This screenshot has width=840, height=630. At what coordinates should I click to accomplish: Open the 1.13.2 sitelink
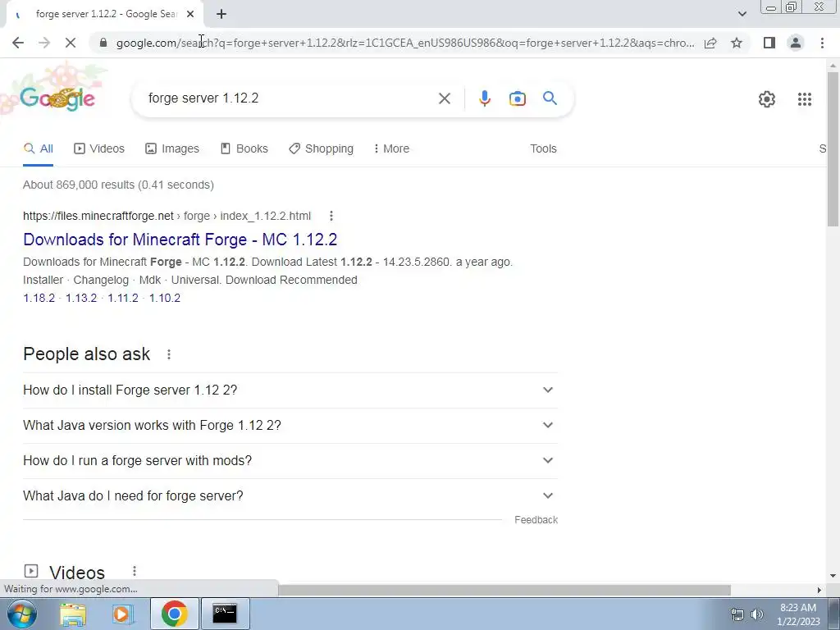click(x=81, y=299)
